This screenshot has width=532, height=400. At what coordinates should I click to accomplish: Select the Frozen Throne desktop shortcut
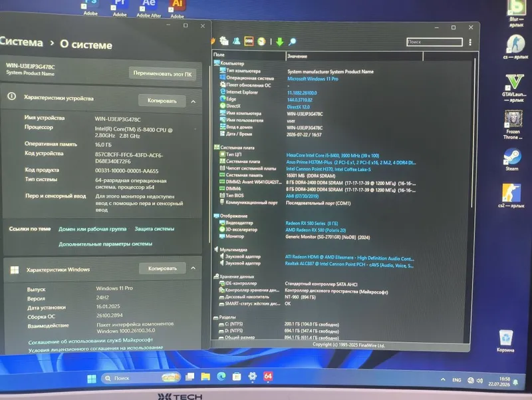pyautogui.click(x=513, y=125)
